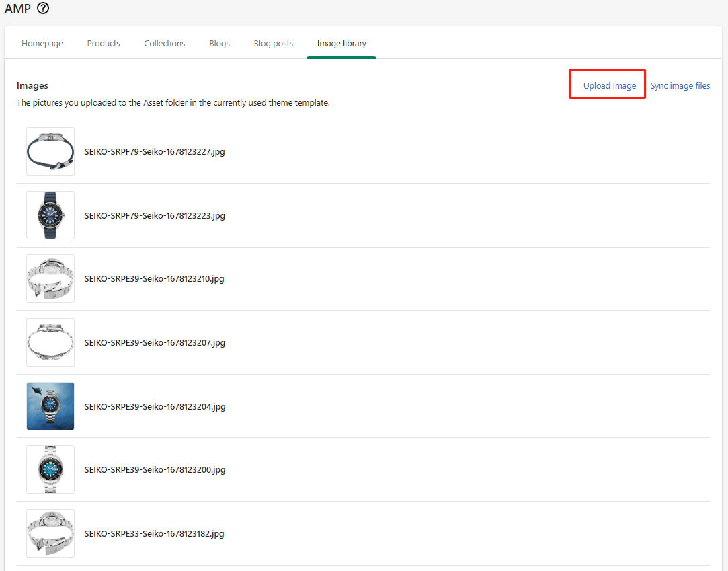This screenshot has height=571, width=728.
Task: Open the Products tab
Action: click(x=104, y=43)
